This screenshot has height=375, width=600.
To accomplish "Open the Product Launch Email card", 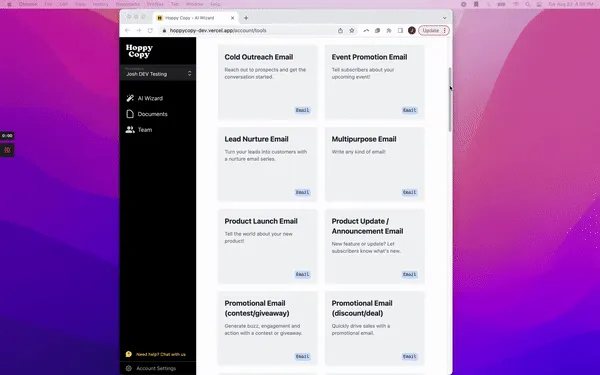I will (x=267, y=246).
